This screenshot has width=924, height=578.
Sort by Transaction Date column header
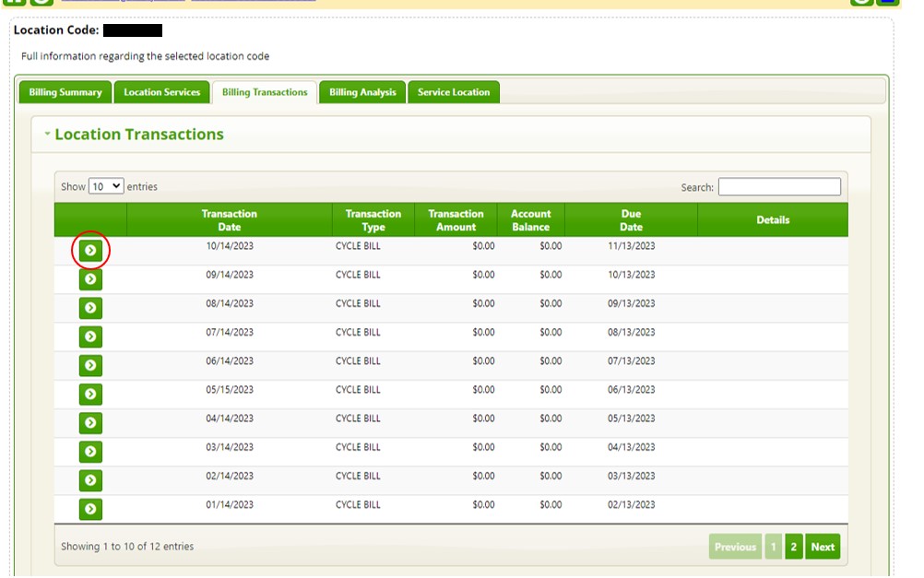230,219
